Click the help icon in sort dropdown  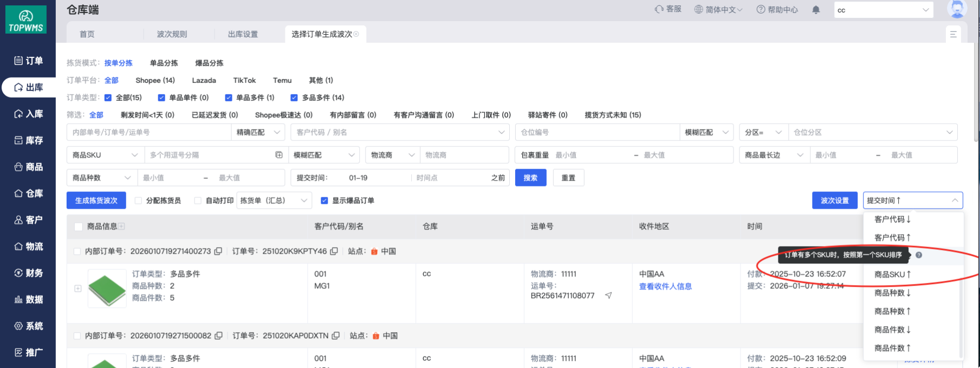(919, 255)
